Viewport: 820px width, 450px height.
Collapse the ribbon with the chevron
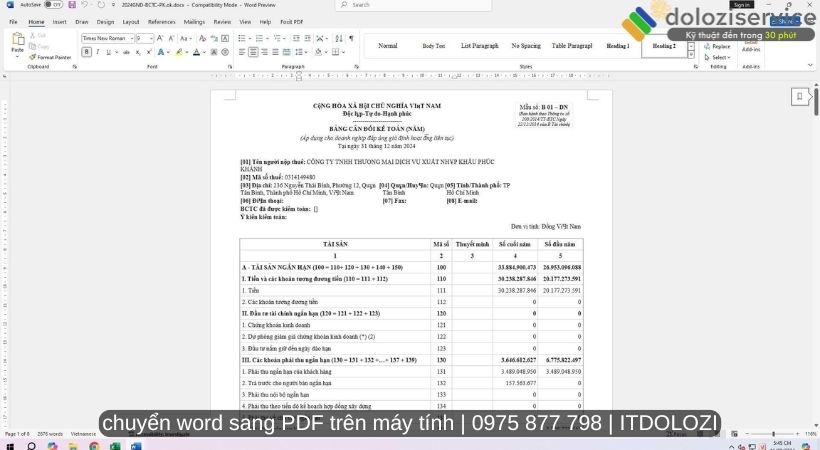(810, 65)
